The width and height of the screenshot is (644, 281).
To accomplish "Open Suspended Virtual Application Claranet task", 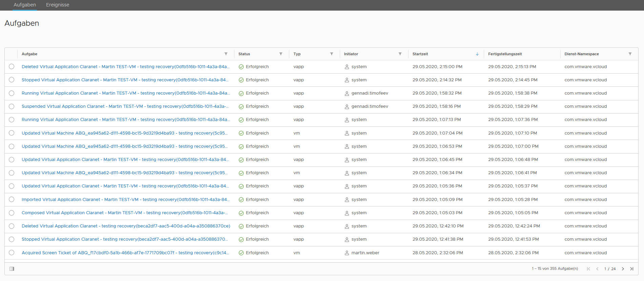I will tap(125, 106).
